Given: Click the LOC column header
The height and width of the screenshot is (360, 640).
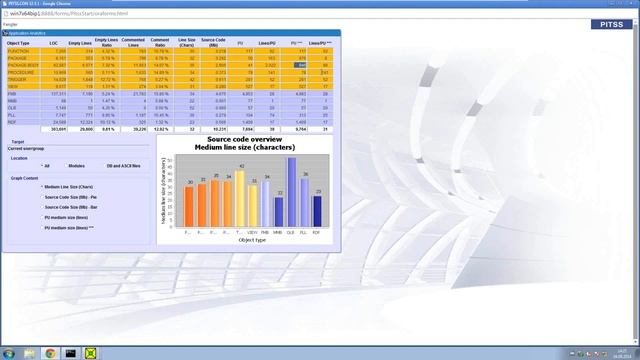Looking at the screenshot, I should [x=53, y=43].
